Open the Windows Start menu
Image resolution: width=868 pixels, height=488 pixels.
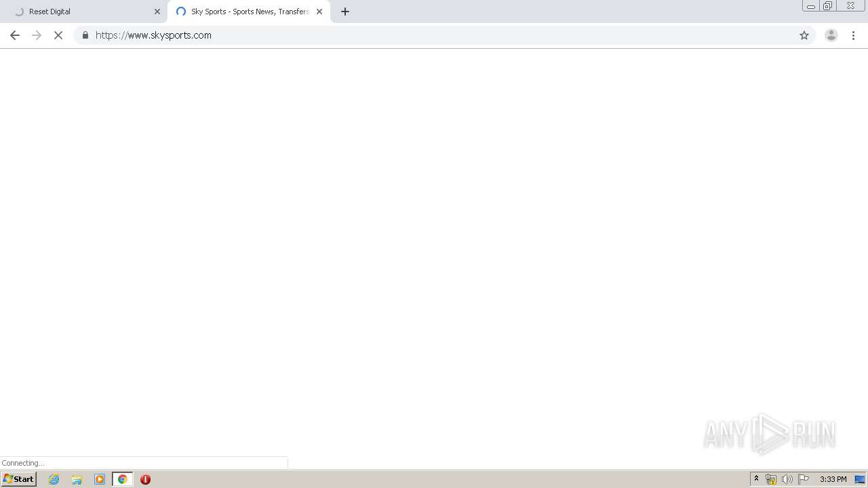[x=19, y=479]
